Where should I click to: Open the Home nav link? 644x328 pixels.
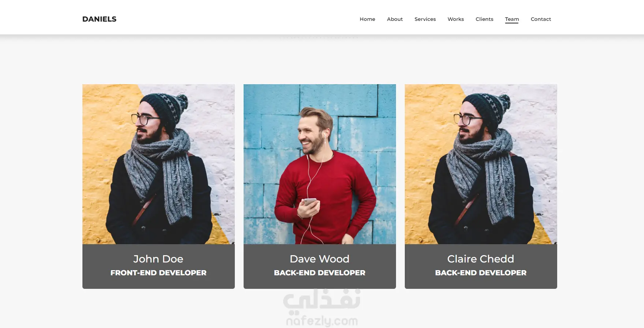367,19
